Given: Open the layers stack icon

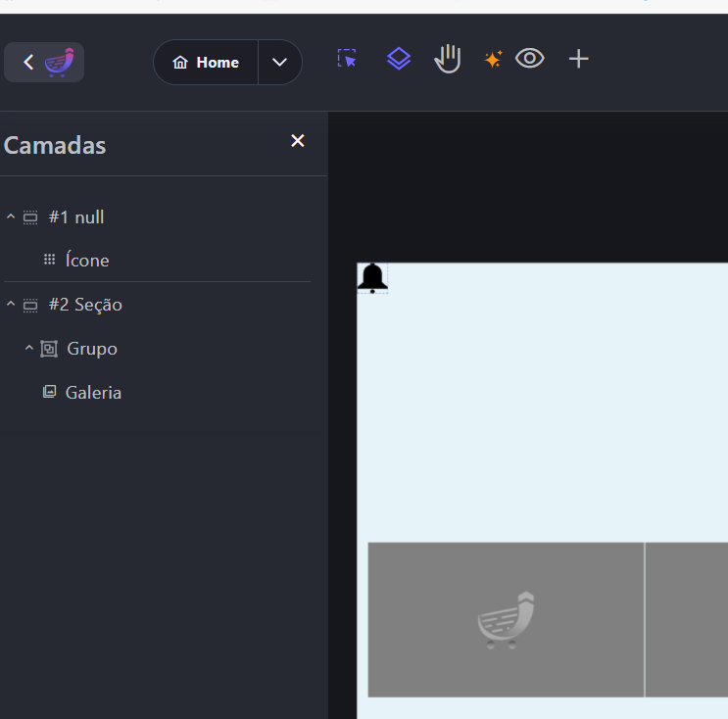Looking at the screenshot, I should [398, 59].
